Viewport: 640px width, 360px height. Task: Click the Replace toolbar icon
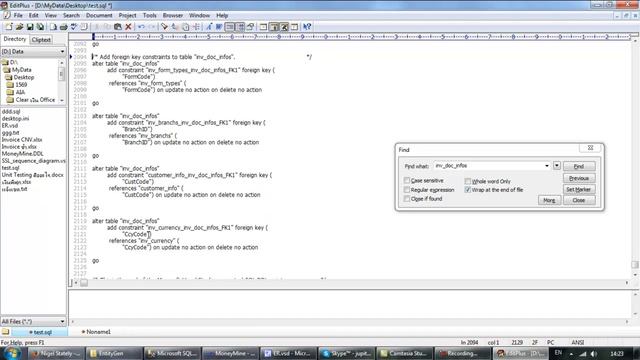coord(175,27)
